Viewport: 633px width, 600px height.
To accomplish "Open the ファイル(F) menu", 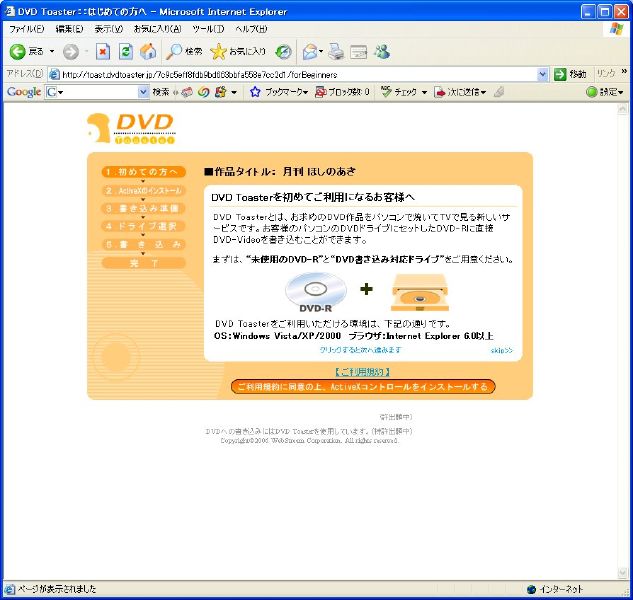I will coord(27,29).
